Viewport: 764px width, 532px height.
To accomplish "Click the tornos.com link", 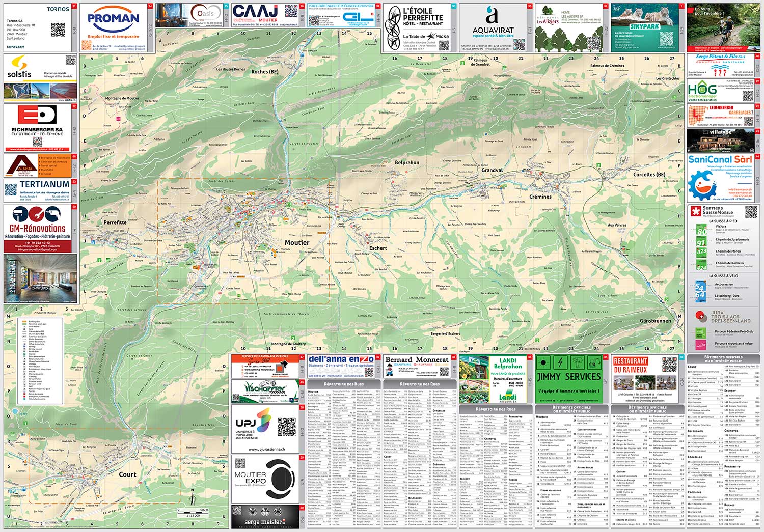I will tap(15, 47).
